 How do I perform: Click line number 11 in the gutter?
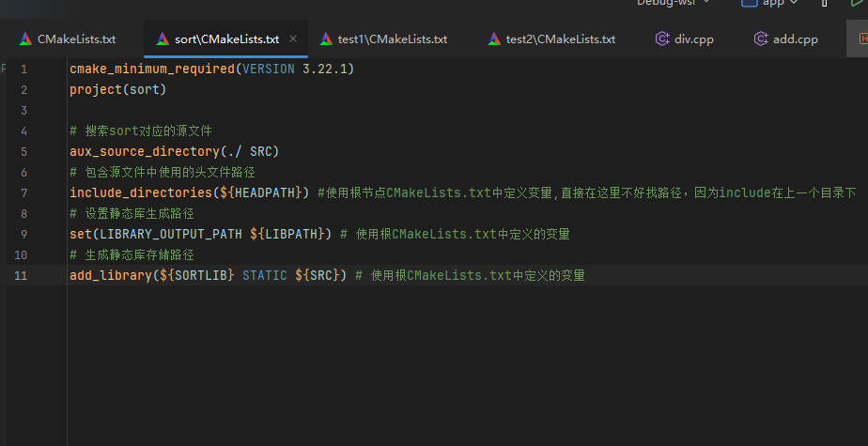[x=22, y=275]
